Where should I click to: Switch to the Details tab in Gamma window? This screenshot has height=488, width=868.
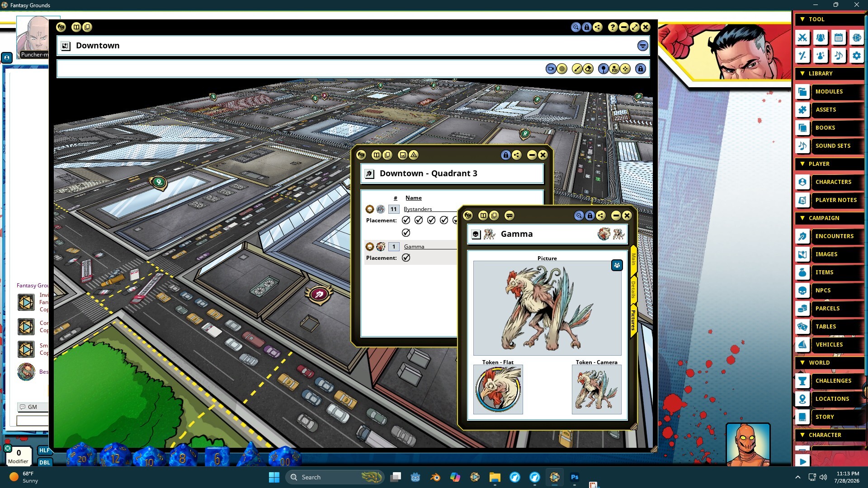(633, 289)
